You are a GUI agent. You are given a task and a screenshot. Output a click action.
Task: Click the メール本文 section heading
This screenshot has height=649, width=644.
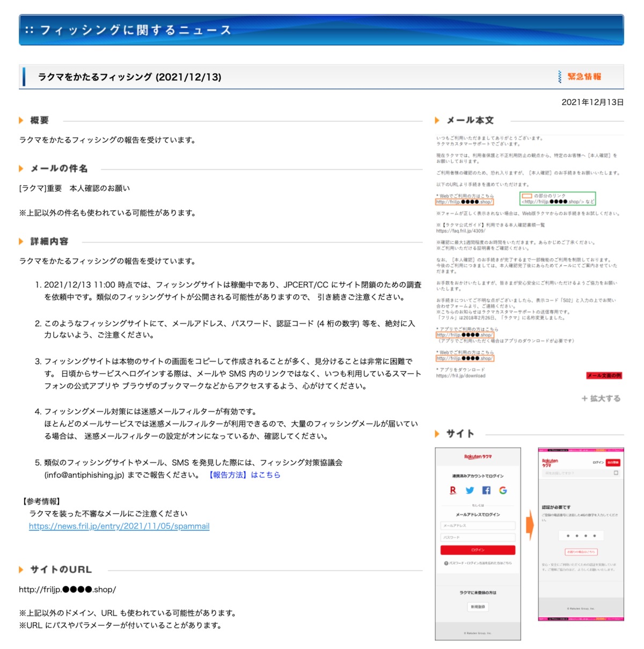click(x=470, y=120)
